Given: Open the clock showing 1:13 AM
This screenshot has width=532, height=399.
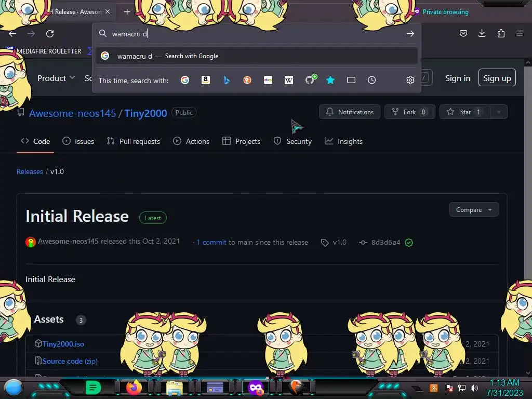Looking at the screenshot, I should (x=504, y=388).
